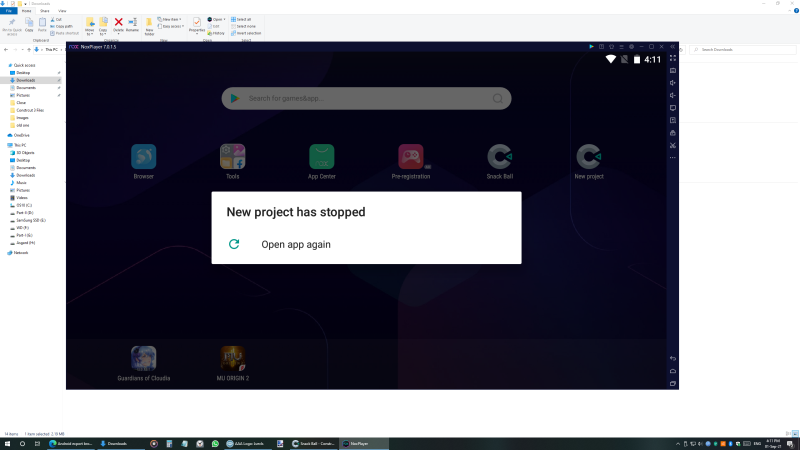
Task: Select OneDrive in the navigation pane
Action: pyautogui.click(x=19, y=135)
